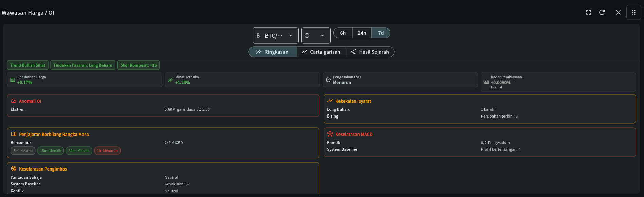
Task: Close the Wawasan Harga / OI panel
Action: tap(618, 12)
